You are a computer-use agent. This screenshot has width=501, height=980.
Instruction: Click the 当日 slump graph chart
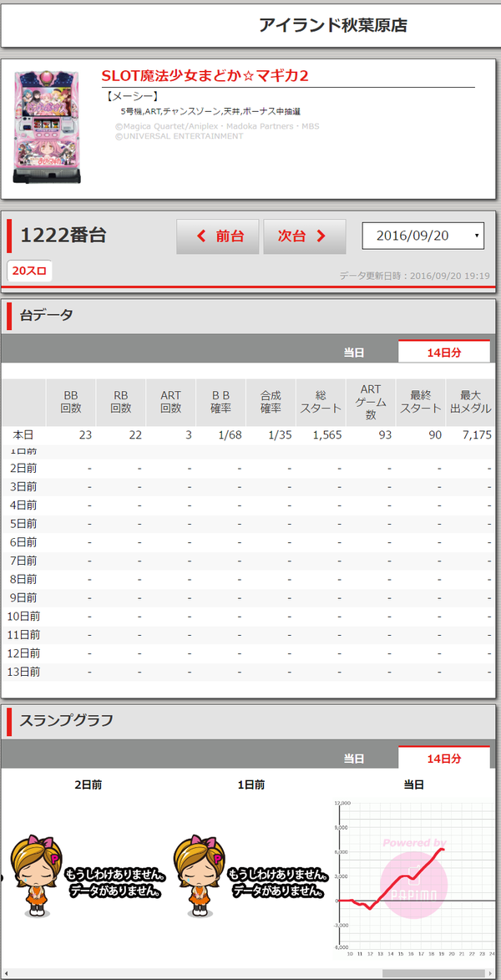pos(416,876)
